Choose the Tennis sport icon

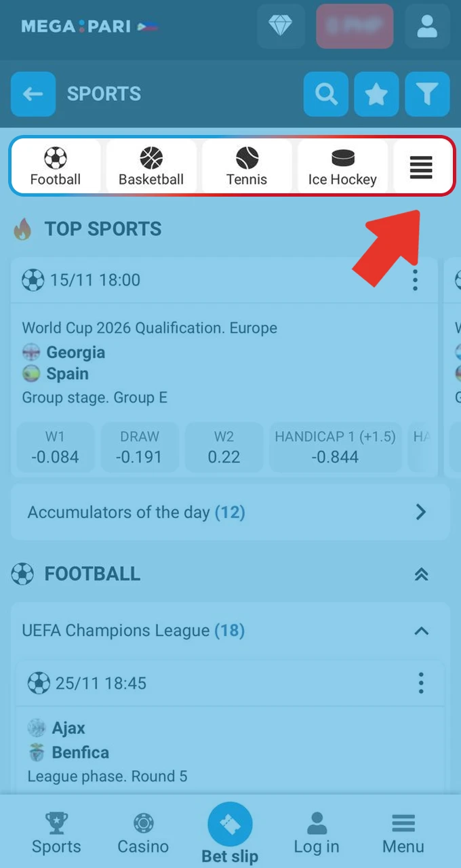click(247, 167)
